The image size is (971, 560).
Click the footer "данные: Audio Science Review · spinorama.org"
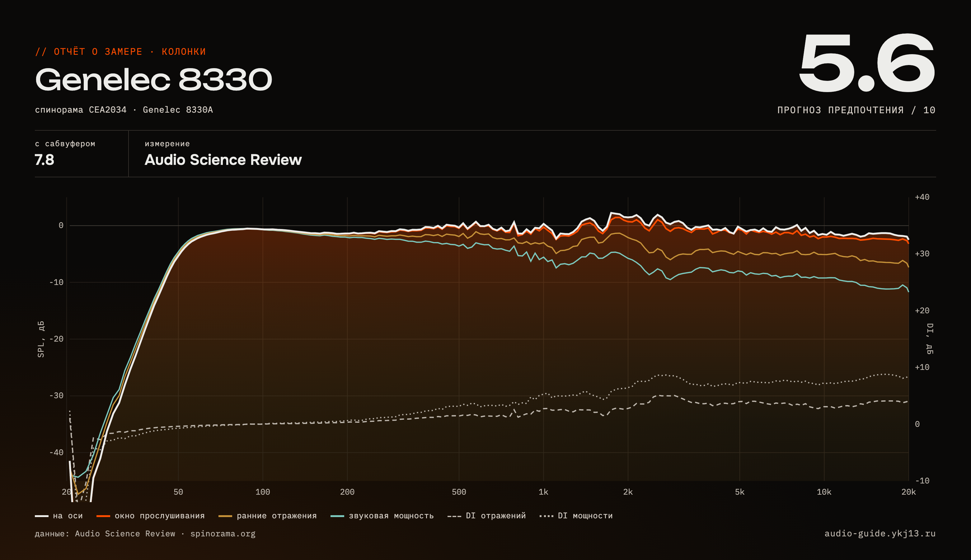tap(145, 534)
